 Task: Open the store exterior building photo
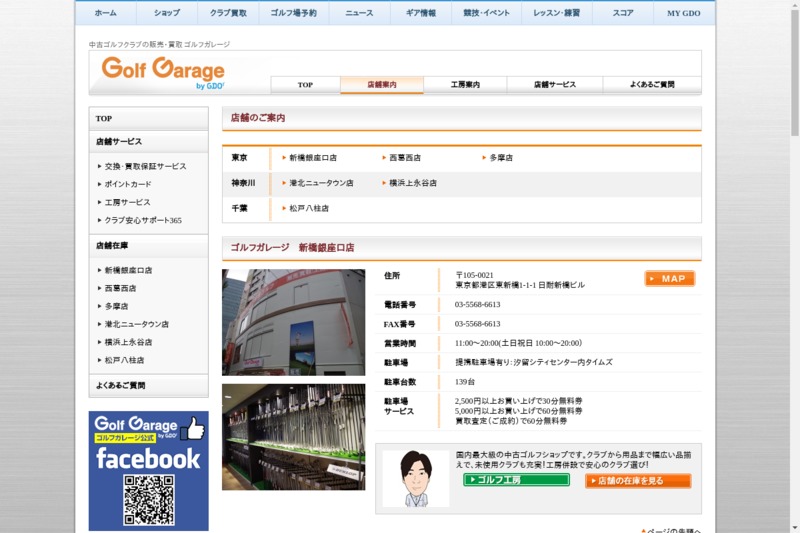(293, 322)
